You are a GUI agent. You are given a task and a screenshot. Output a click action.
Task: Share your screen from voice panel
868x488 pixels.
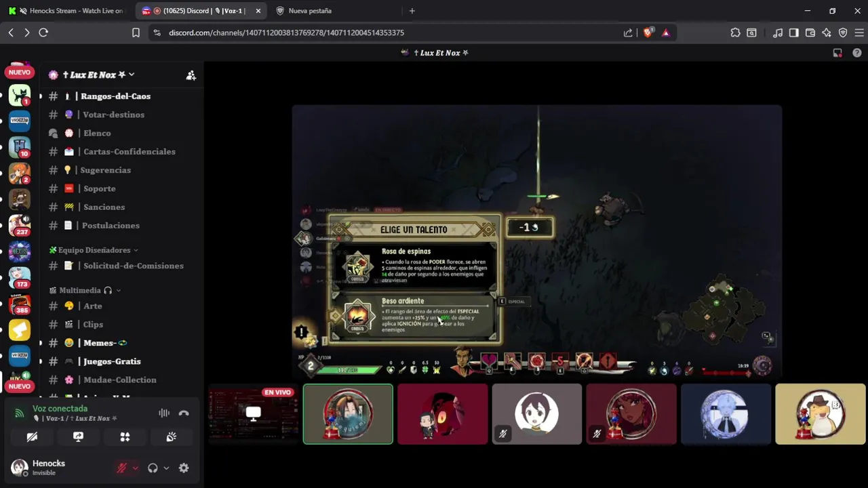78,437
